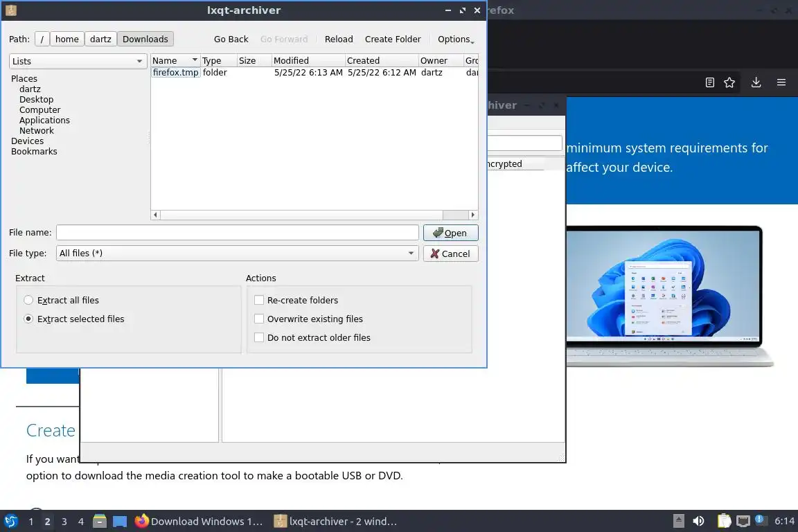Click the removable media eject tray icon

tap(678, 521)
